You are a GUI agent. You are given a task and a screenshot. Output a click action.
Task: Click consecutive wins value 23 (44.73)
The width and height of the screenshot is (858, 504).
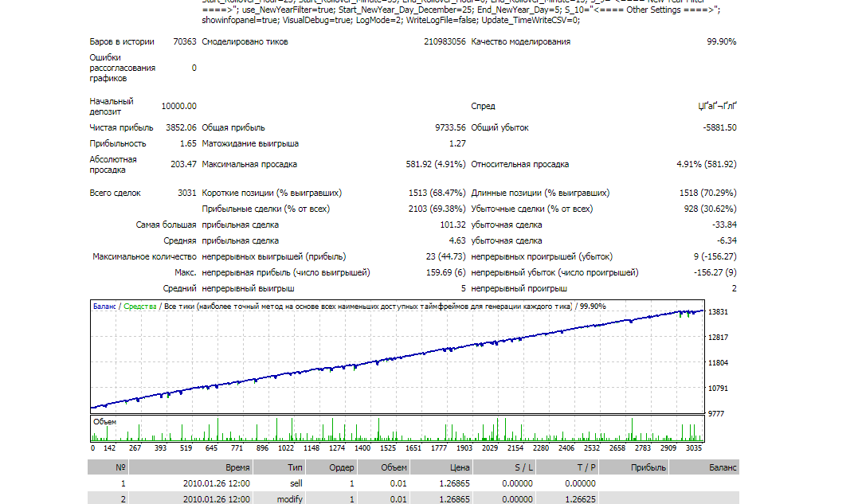(445, 256)
